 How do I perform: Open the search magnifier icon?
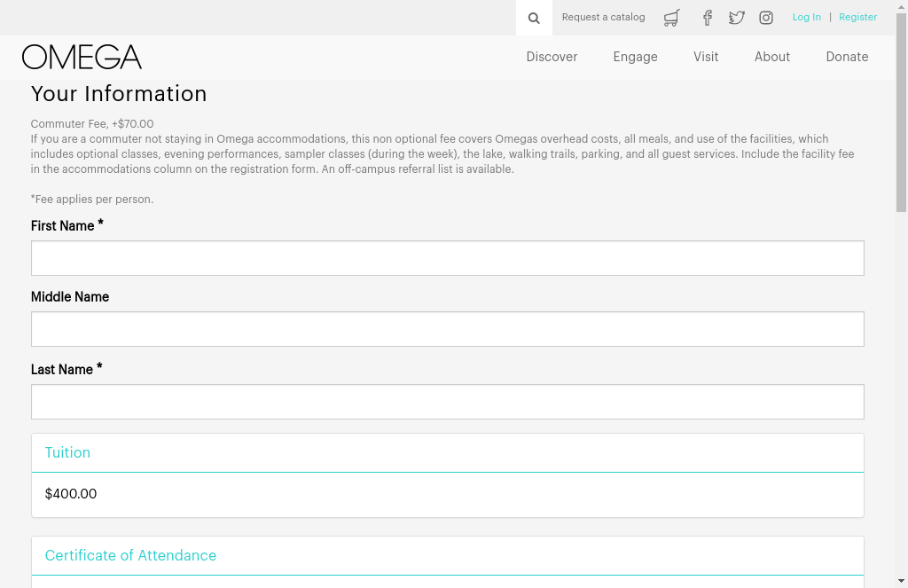pyautogui.click(x=534, y=18)
